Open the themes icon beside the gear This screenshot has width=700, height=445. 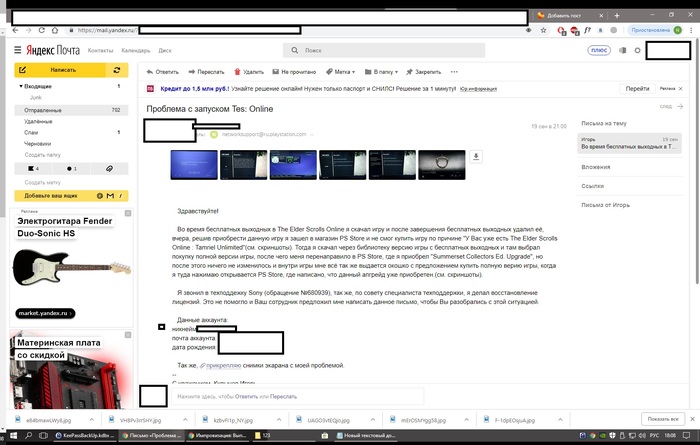[x=623, y=50]
